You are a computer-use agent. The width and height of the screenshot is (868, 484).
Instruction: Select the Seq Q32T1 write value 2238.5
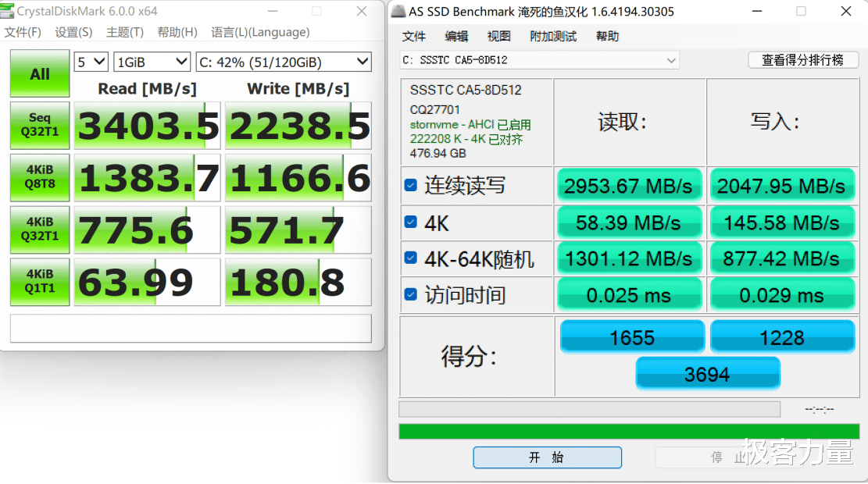click(x=298, y=126)
